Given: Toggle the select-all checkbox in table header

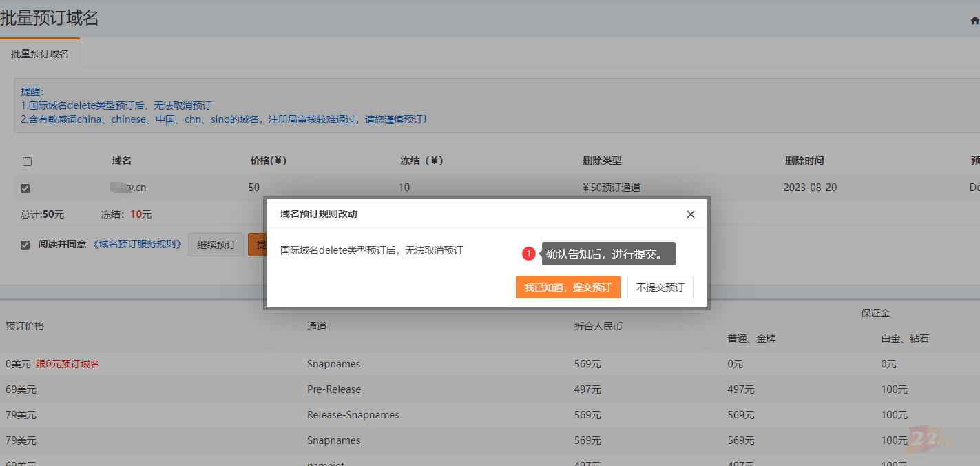Looking at the screenshot, I should pos(27,161).
